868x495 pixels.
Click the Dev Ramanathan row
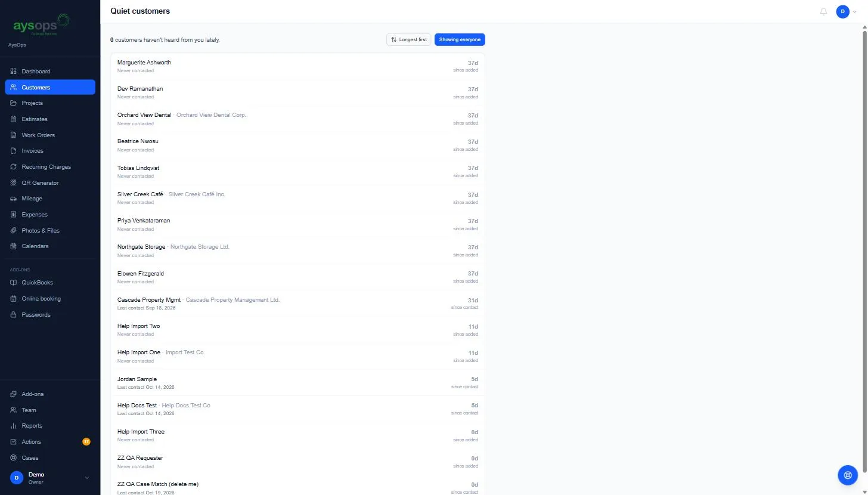(297, 92)
